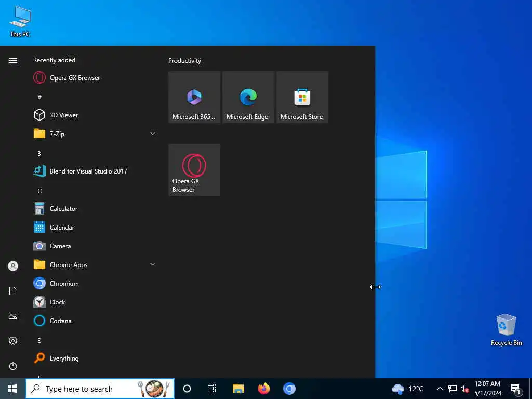This screenshot has height=399, width=532.
Task: Open the Documents folder from Start sidebar
Action: pyautogui.click(x=13, y=291)
